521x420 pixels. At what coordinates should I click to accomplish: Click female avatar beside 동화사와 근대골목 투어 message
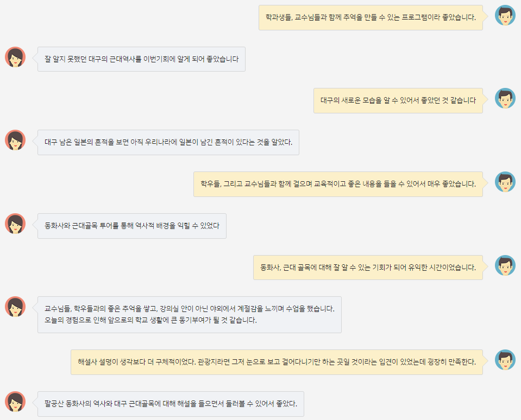click(x=15, y=224)
